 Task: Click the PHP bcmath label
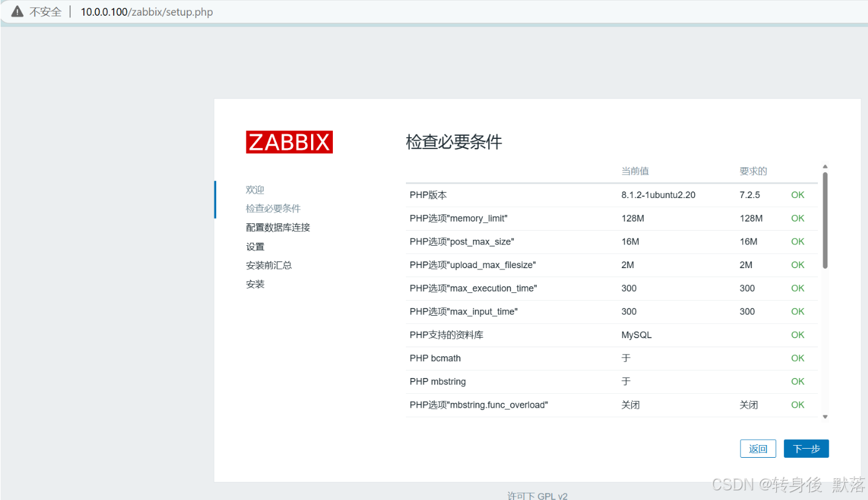435,358
